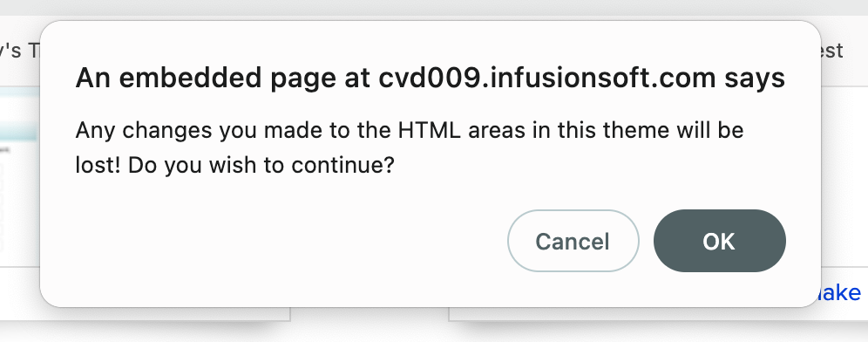868x342 pixels.
Task: Click the left theme card footer below thumbnail
Action: (20, 293)
